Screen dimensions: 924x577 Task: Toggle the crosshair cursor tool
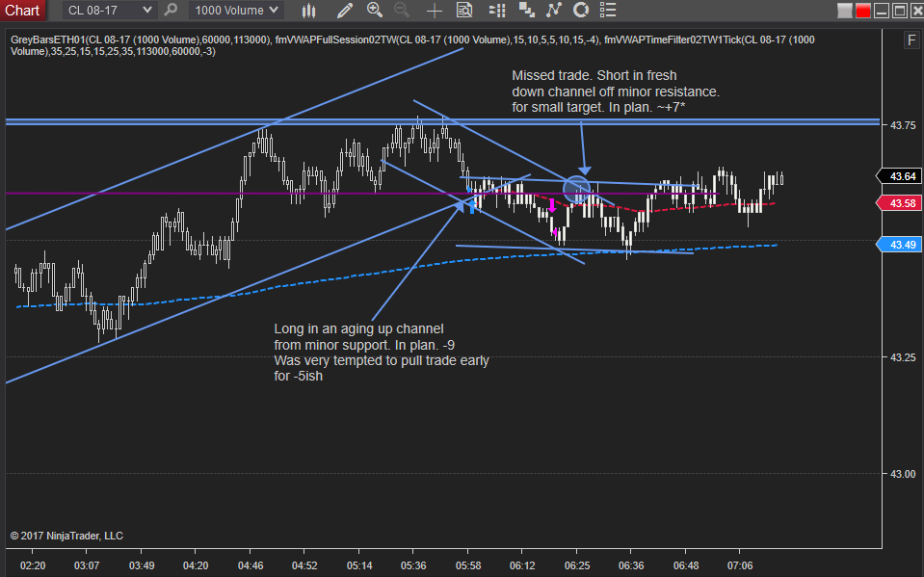435,10
